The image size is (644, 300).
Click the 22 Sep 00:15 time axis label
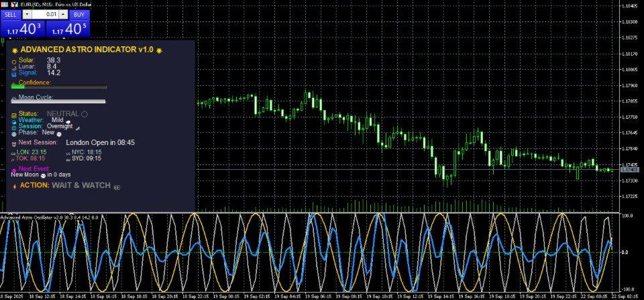594,296
